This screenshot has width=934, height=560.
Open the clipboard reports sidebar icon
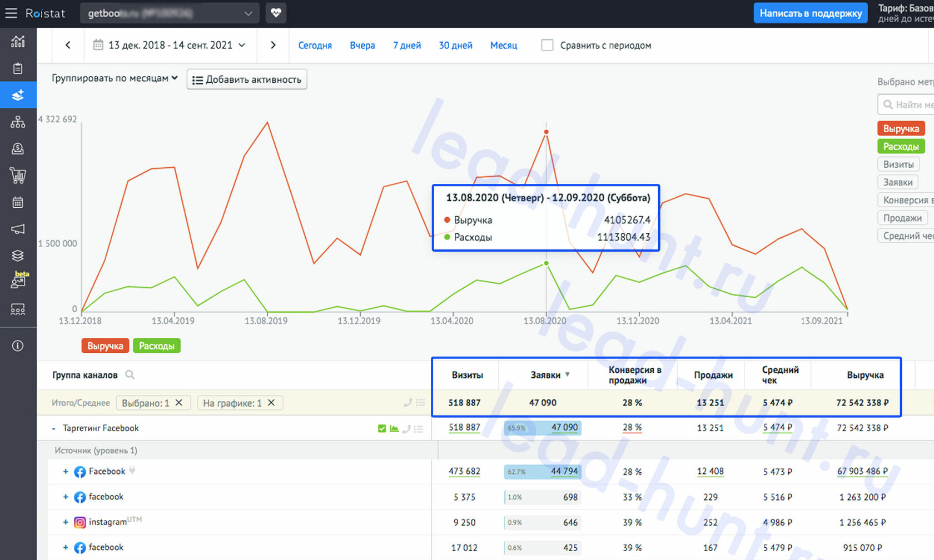click(x=18, y=68)
